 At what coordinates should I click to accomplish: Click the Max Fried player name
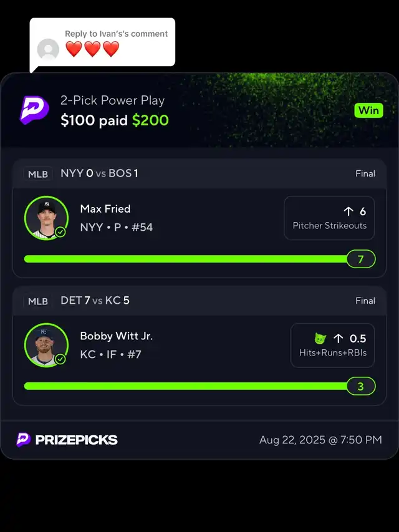105,209
